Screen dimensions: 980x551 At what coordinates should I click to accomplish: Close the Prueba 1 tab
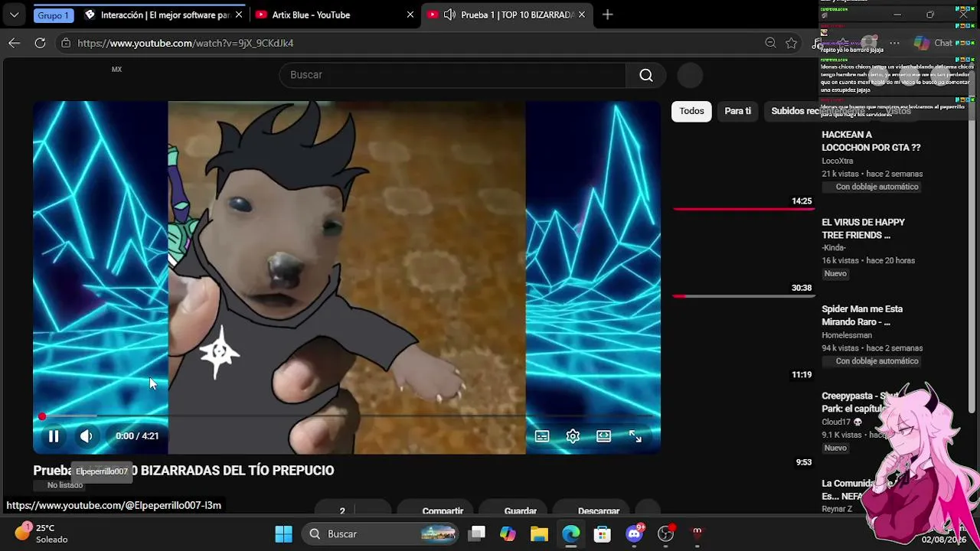pyautogui.click(x=581, y=15)
